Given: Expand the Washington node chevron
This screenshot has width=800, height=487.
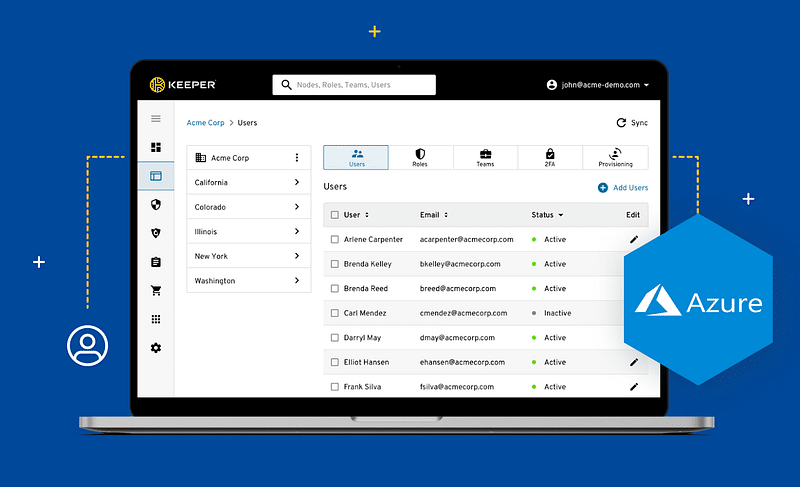Looking at the screenshot, I should click(297, 280).
